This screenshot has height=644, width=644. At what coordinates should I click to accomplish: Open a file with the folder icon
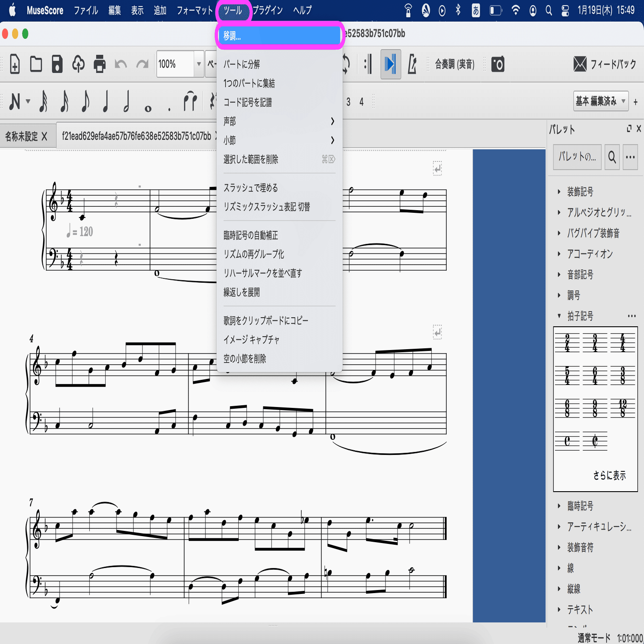point(36,64)
